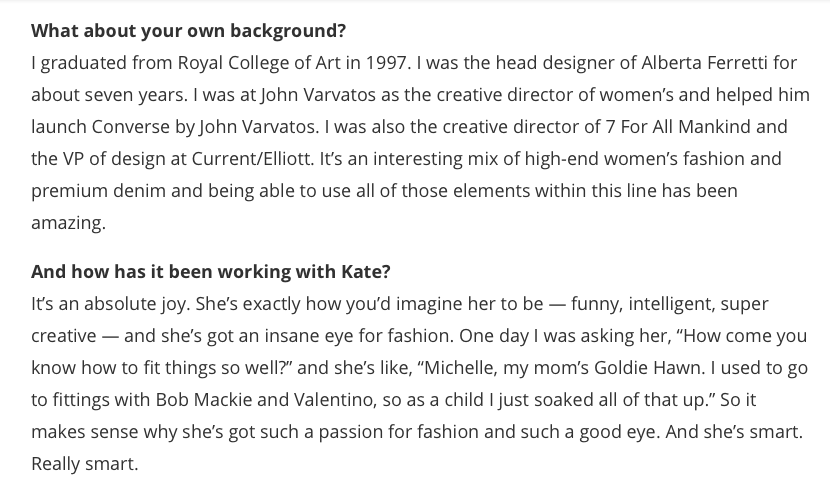Click the words "Royal College of Art"
The image size is (830, 494).
pos(259,63)
